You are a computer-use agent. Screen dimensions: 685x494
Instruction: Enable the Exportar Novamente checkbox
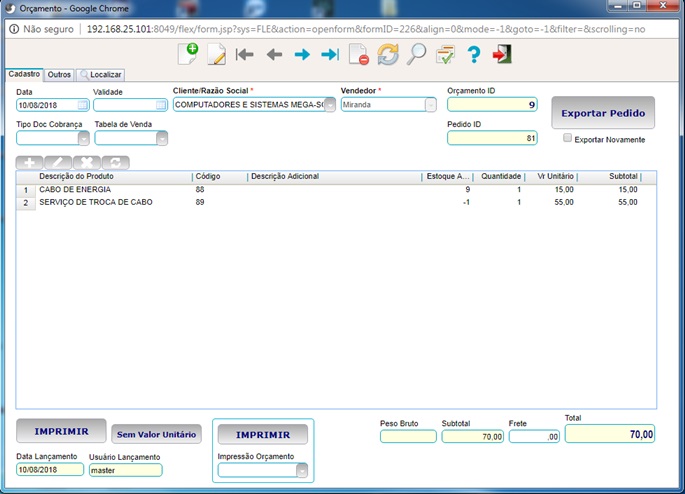click(x=567, y=138)
